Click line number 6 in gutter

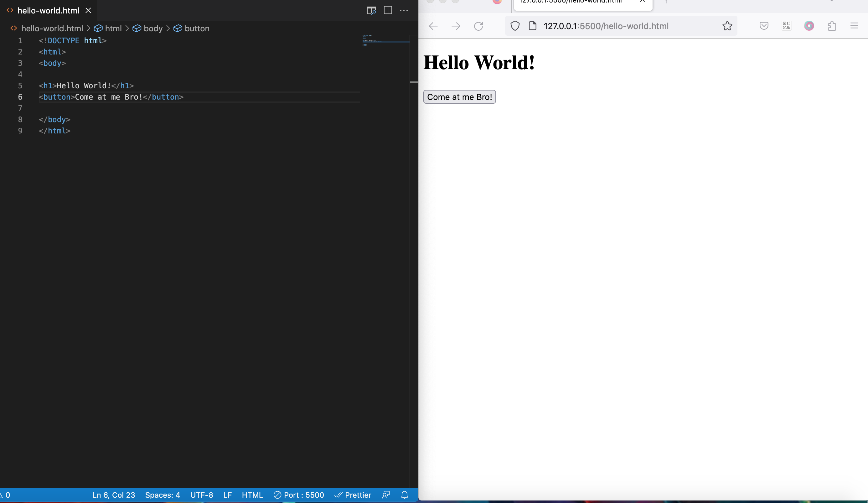tap(20, 97)
